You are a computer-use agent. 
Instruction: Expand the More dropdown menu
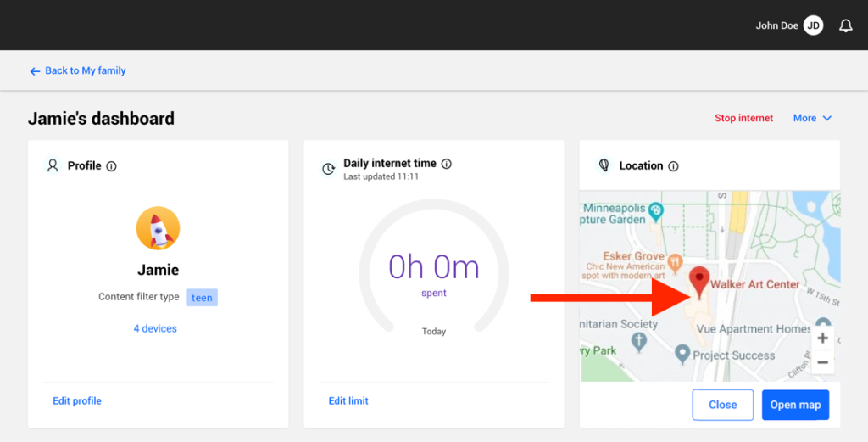(812, 118)
